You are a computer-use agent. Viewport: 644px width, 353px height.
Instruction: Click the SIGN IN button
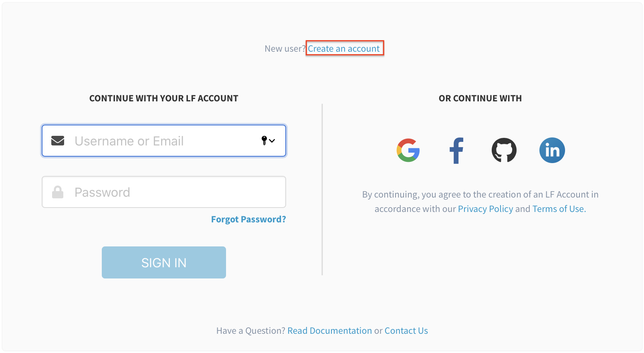[164, 262]
